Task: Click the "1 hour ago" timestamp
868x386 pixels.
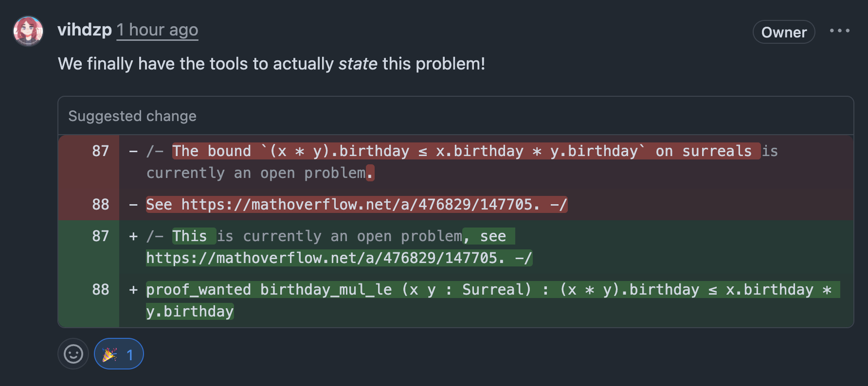Action: [157, 30]
